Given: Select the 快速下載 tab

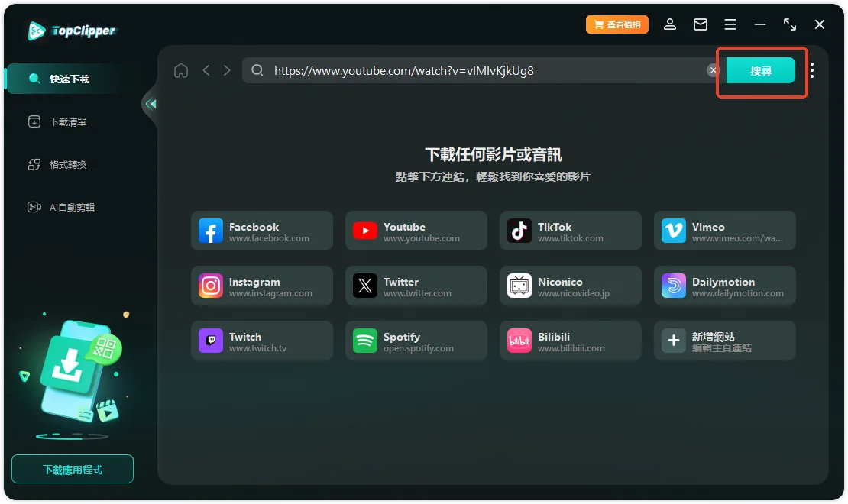Looking at the screenshot, I should tap(70, 79).
